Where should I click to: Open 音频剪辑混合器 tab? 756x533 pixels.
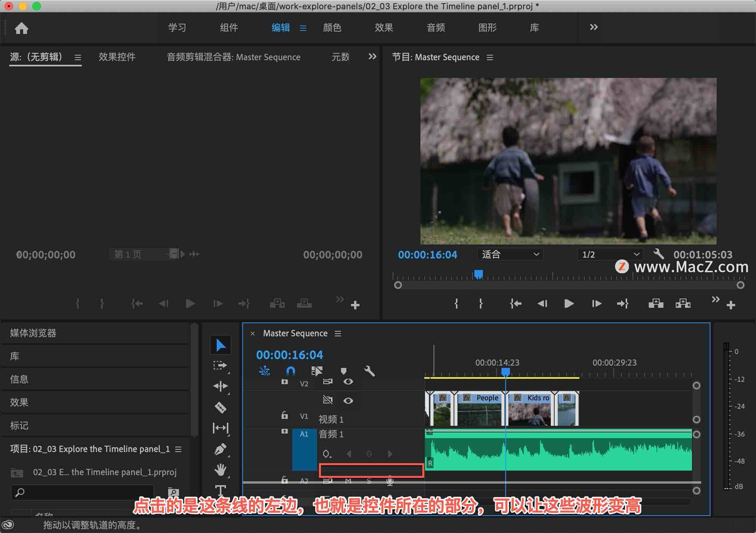click(x=233, y=57)
